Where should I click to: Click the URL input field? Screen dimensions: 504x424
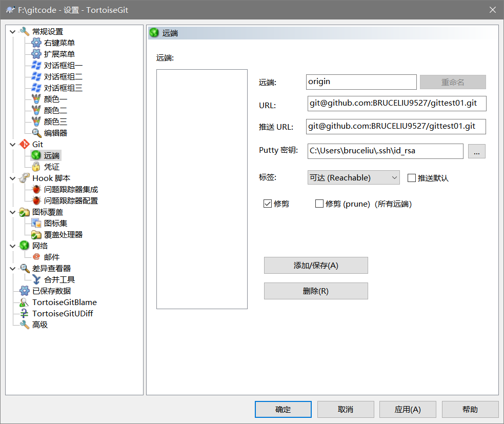(x=397, y=104)
